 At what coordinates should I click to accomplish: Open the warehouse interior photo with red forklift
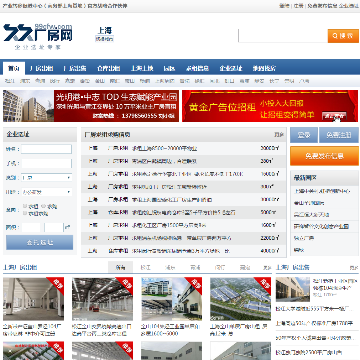coord(102,299)
